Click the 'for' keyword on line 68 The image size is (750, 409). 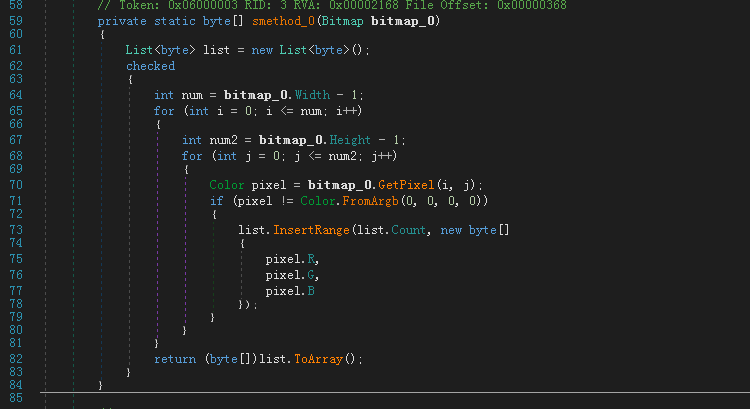[x=192, y=156]
